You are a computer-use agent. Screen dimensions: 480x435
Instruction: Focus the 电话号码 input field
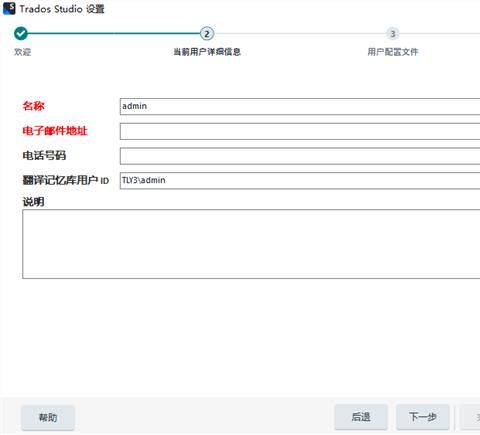[300, 156]
